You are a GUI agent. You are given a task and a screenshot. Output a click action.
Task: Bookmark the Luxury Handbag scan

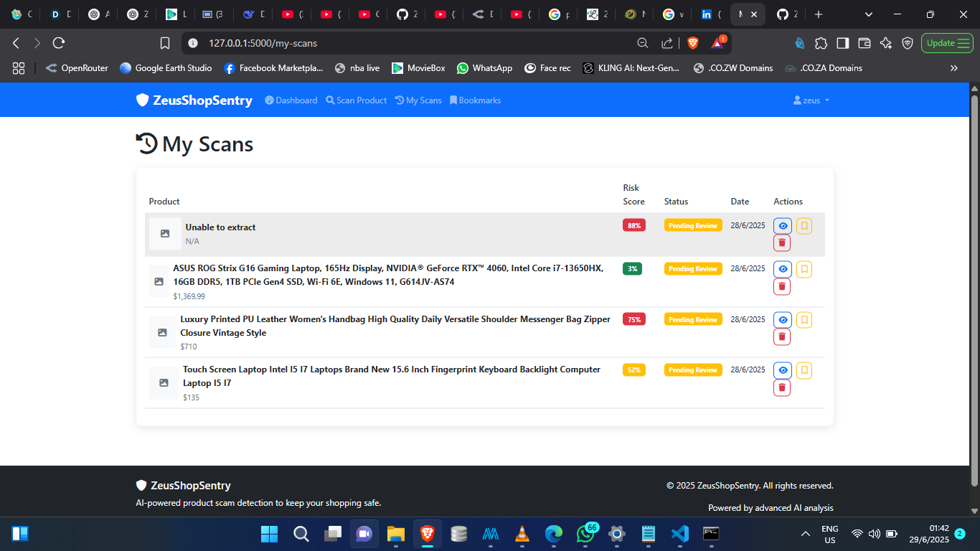coord(804,319)
